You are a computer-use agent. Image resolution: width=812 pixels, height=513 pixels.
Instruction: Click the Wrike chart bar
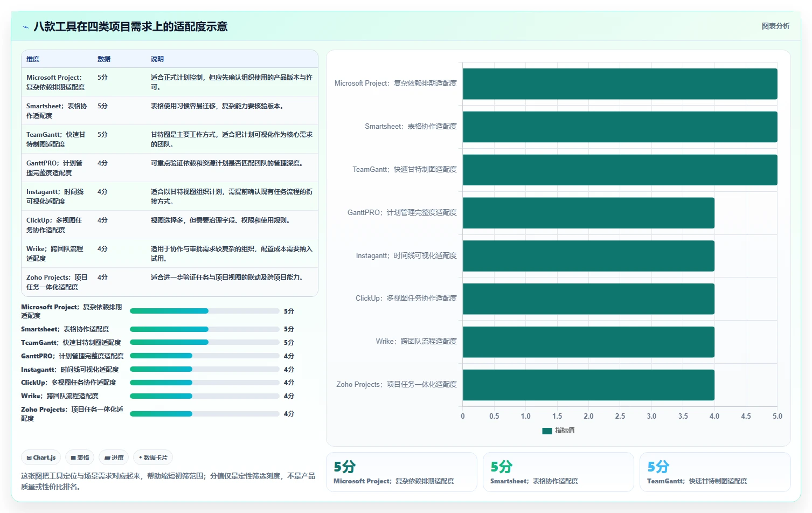588,342
